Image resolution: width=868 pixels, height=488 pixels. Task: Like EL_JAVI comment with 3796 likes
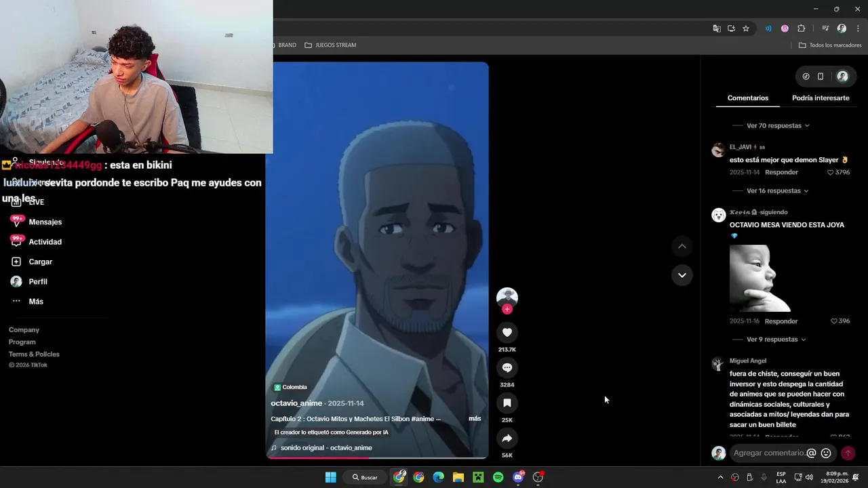coord(831,173)
